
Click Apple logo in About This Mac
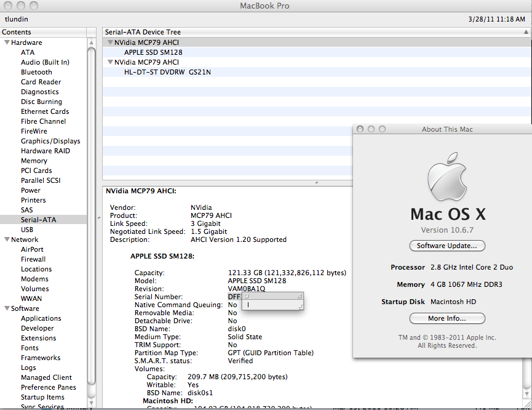(x=447, y=177)
